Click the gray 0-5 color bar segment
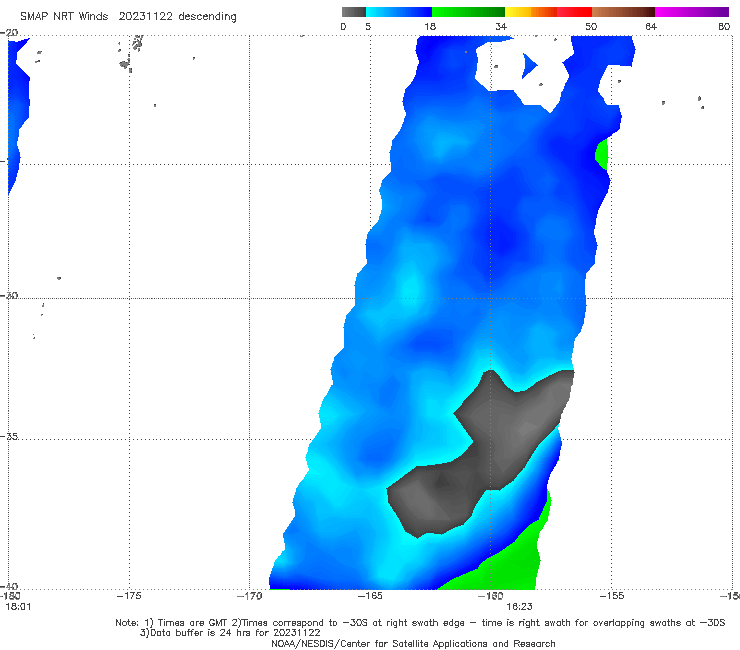 pyautogui.click(x=353, y=12)
